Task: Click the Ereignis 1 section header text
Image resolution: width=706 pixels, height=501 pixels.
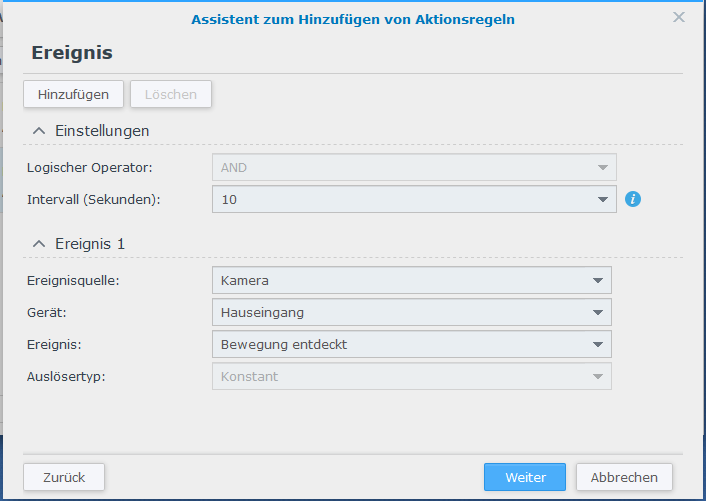Action: point(90,244)
